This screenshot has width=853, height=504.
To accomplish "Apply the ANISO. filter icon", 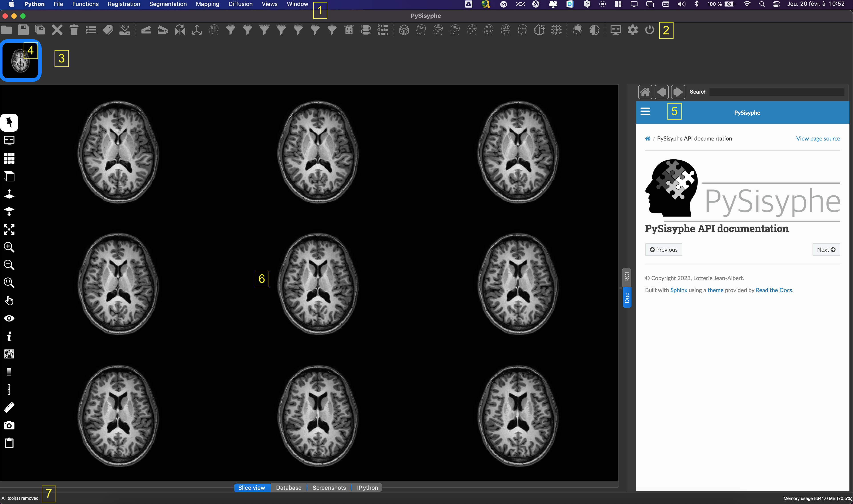I will 315,30.
